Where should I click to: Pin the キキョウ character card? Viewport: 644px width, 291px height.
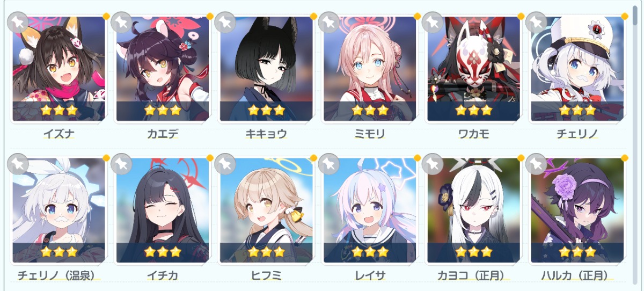tap(224, 23)
